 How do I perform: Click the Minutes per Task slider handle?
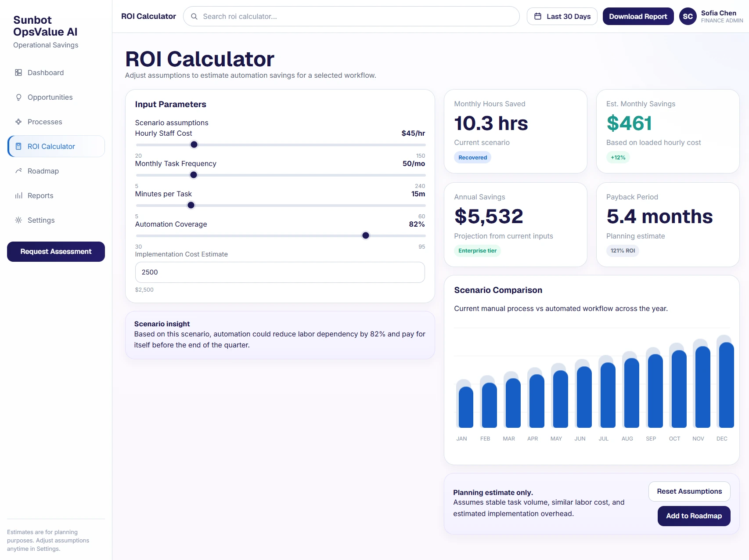(x=191, y=205)
